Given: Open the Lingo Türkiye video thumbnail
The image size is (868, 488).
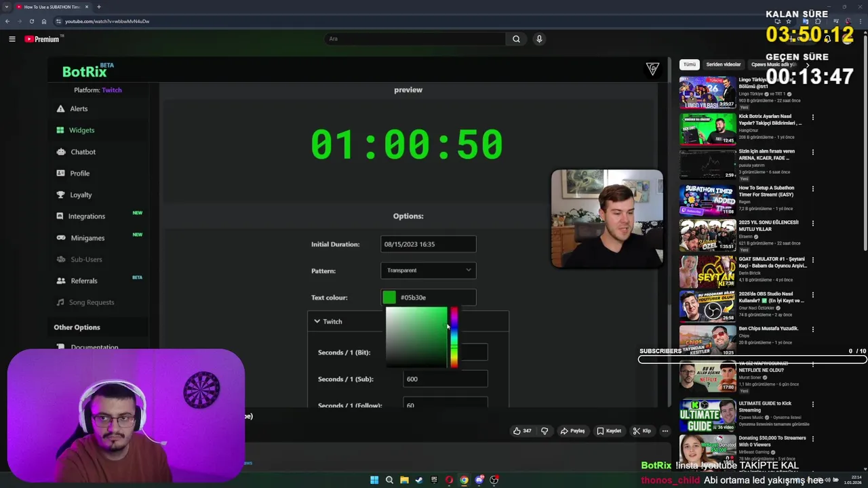Looking at the screenshot, I should [x=707, y=93].
